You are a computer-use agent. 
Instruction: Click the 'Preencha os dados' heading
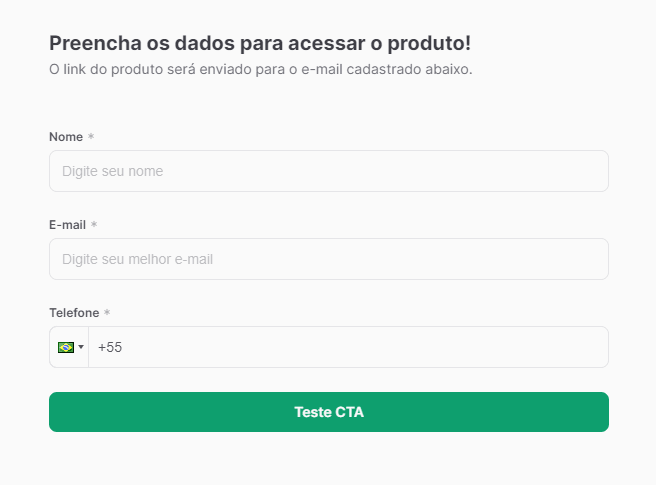[x=259, y=43]
